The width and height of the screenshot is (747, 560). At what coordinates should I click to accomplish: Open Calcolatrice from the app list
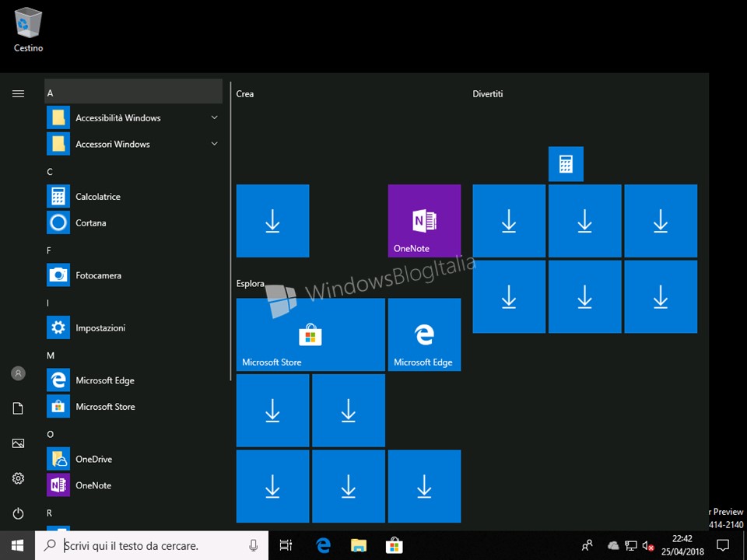pyautogui.click(x=98, y=197)
